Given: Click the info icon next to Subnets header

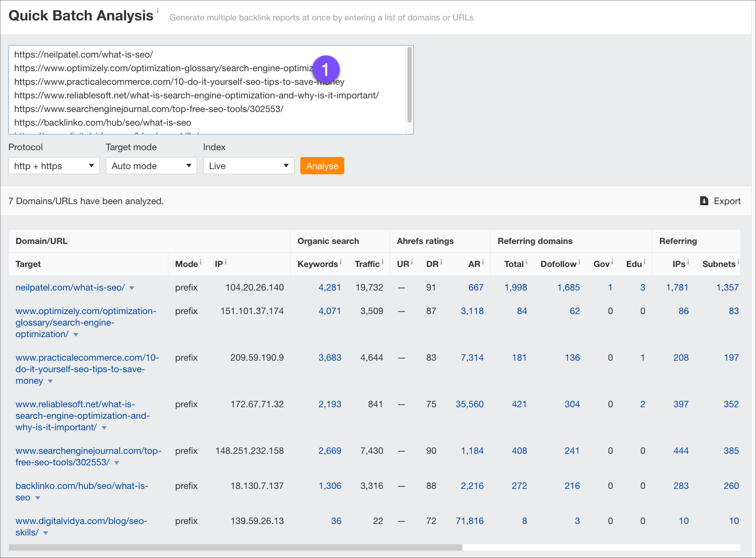Looking at the screenshot, I should tap(738, 262).
